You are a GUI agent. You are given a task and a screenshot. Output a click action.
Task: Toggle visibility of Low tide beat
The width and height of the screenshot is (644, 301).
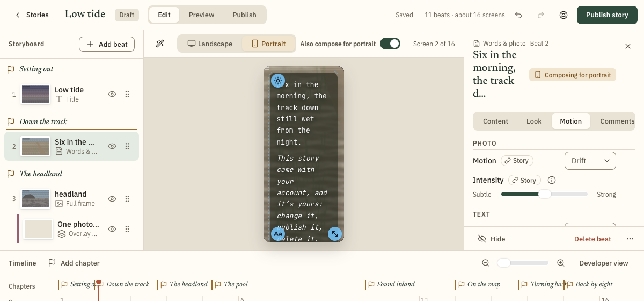[112, 94]
